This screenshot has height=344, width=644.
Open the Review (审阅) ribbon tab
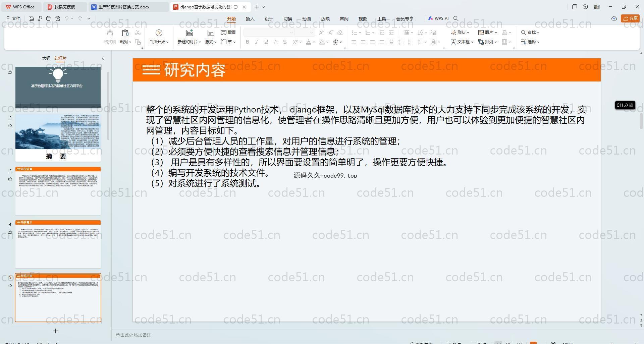point(344,19)
